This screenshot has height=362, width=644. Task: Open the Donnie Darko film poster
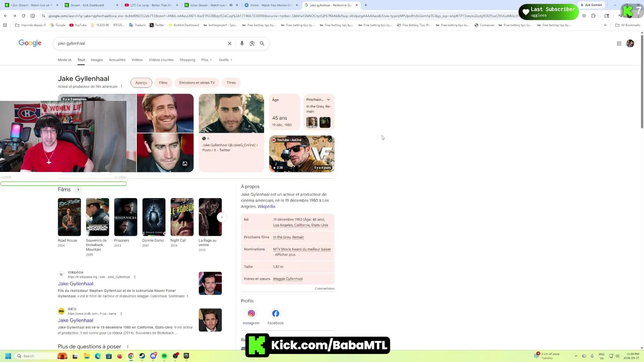pyautogui.click(x=153, y=217)
